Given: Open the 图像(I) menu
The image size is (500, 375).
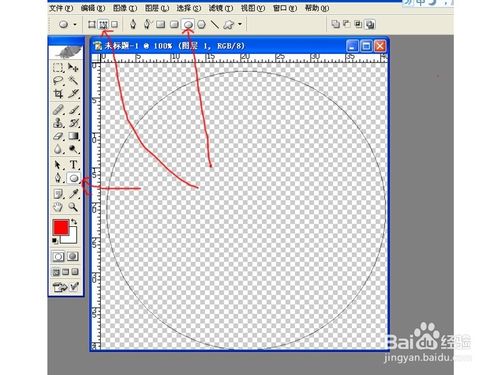Looking at the screenshot, I should click(x=125, y=8).
